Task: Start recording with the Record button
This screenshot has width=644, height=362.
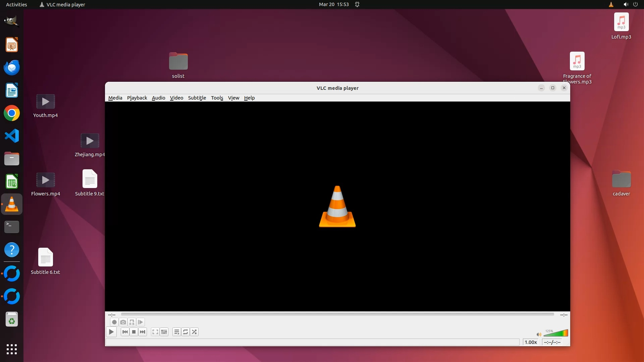Action: (x=114, y=322)
